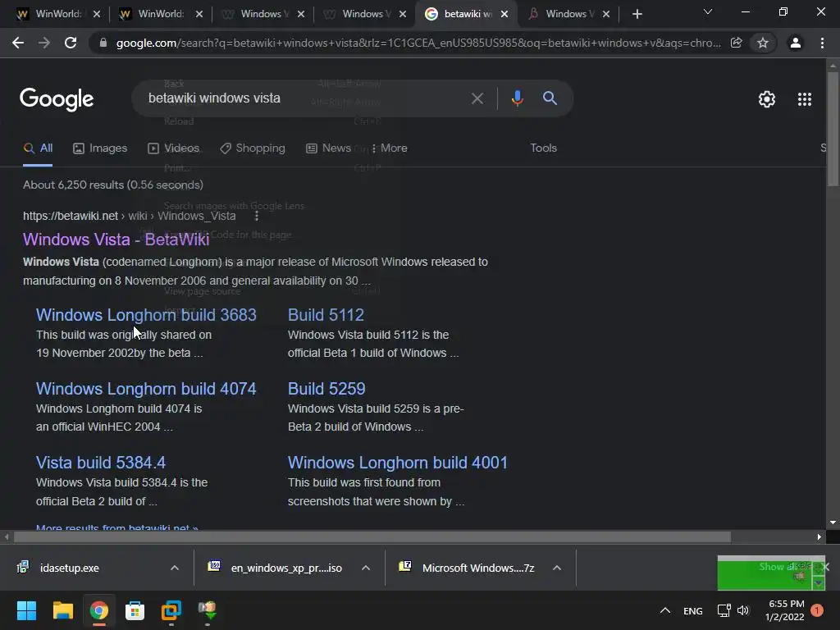Open File Explorer from taskbar
Screen dimensions: 840x630
coord(62,610)
